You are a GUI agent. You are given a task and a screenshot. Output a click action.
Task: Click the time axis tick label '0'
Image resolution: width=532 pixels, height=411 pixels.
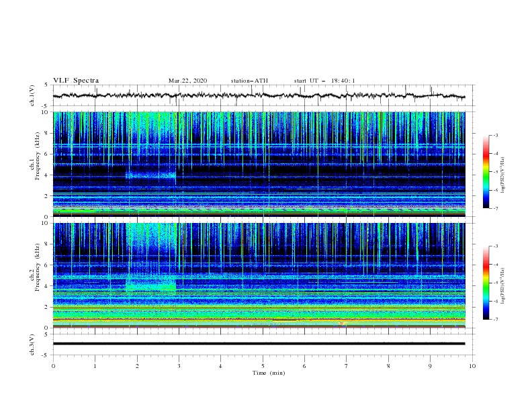[x=53, y=366]
